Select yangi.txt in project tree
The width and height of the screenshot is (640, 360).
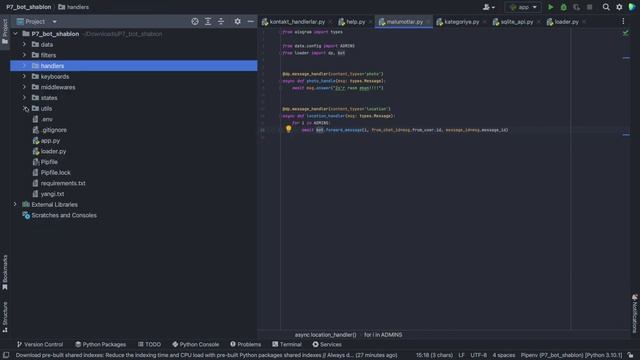click(52, 193)
